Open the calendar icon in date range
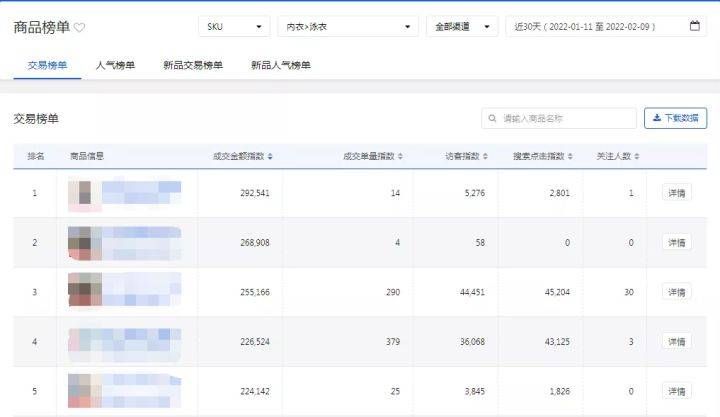The image size is (720, 417). pos(695,26)
